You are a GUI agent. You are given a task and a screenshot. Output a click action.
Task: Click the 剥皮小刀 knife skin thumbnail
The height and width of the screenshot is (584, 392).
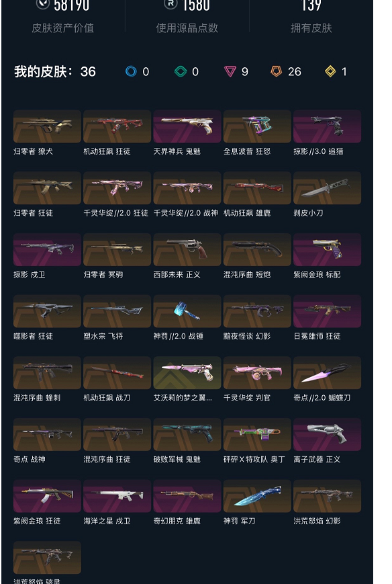[327, 188]
